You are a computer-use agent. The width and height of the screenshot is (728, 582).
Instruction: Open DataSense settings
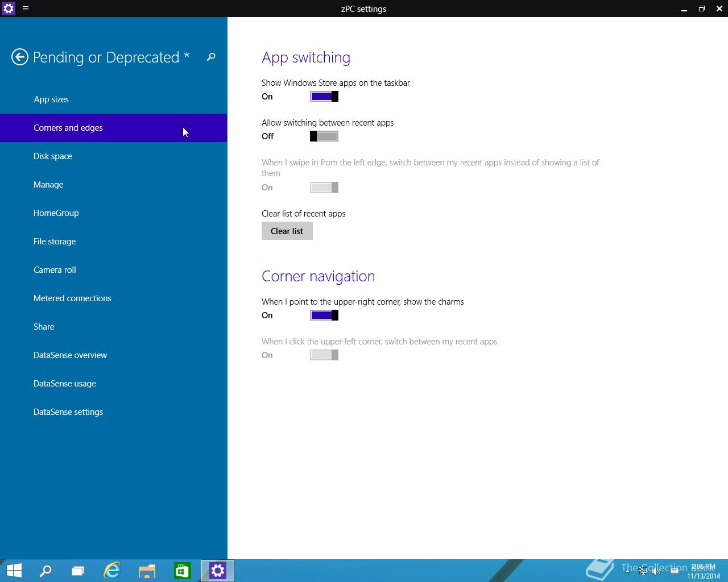(x=114, y=412)
